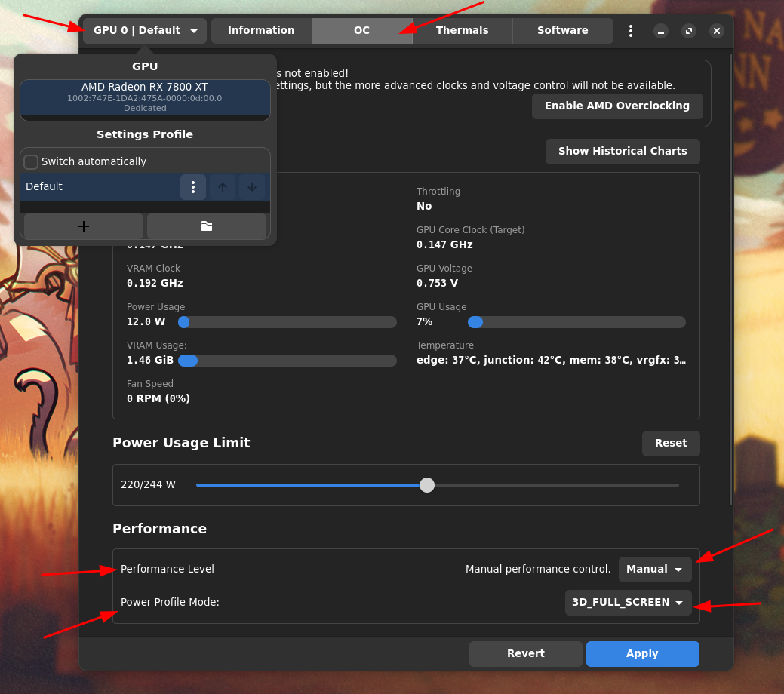This screenshot has width=784, height=694.
Task: Show Historical Charts
Action: tap(623, 151)
